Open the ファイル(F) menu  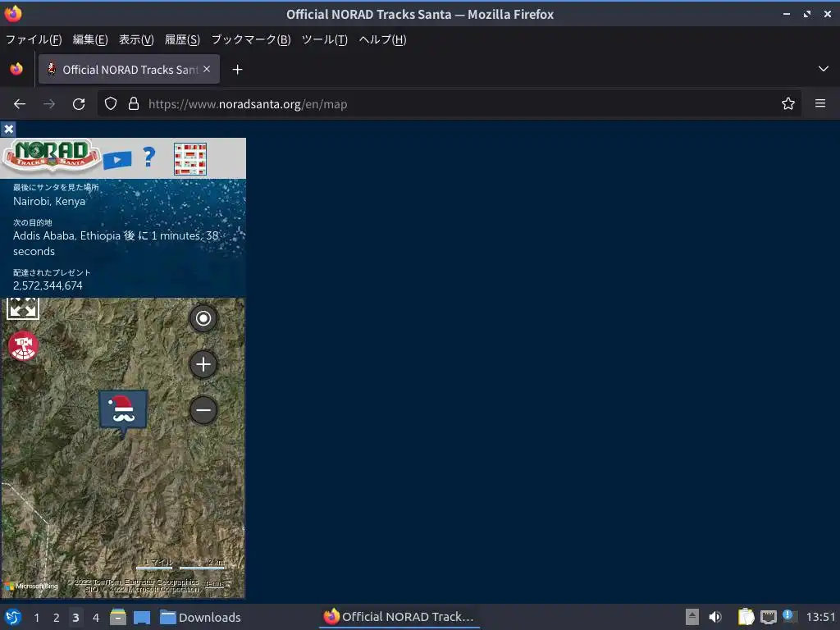[x=34, y=39]
